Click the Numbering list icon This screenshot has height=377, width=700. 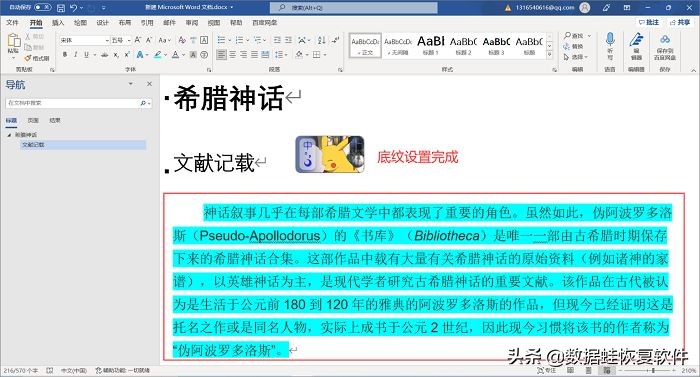click(239, 40)
